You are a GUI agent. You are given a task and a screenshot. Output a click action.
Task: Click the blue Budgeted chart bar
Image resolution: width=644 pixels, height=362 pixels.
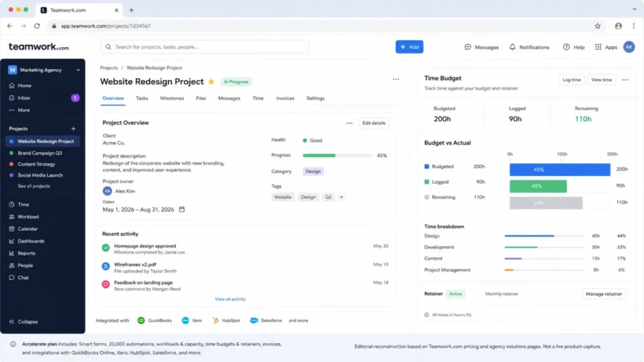(560, 170)
